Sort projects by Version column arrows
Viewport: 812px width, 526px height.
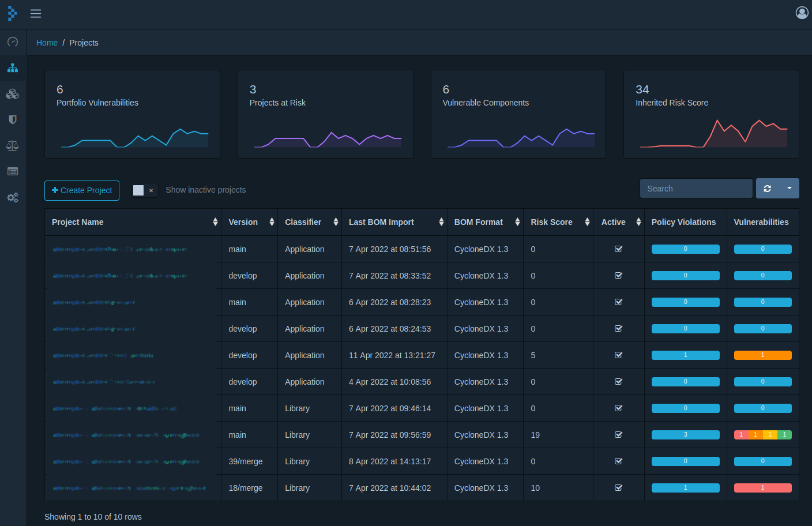pos(270,221)
